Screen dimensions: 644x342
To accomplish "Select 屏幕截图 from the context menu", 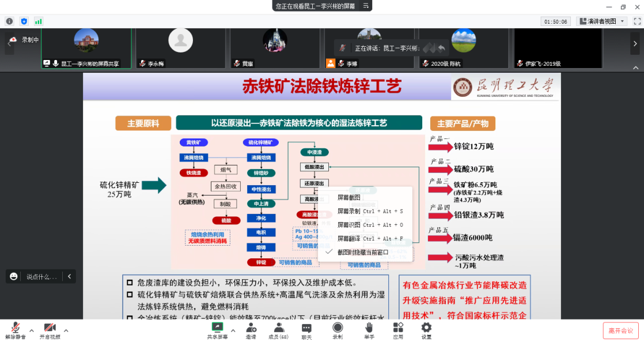I will click(x=349, y=197).
